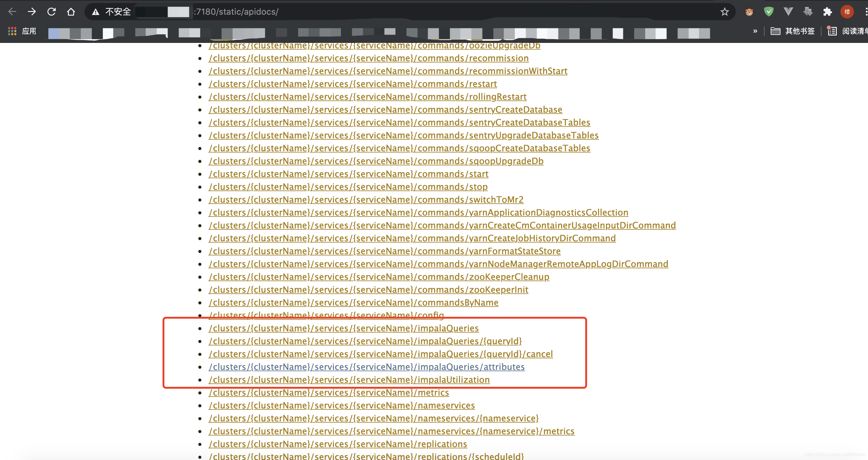This screenshot has height=460, width=868.
Task: Open the {serviceName}/nameservices link
Action: click(x=342, y=405)
